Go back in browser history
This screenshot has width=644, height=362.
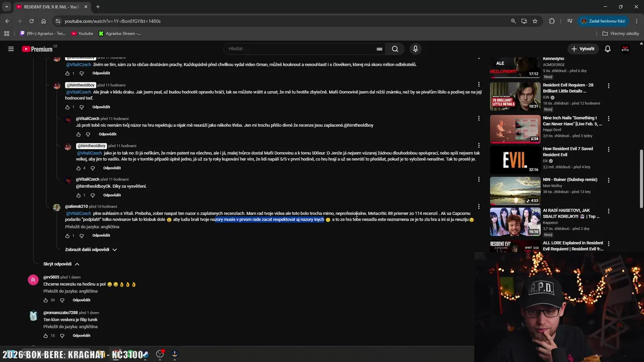7,21
